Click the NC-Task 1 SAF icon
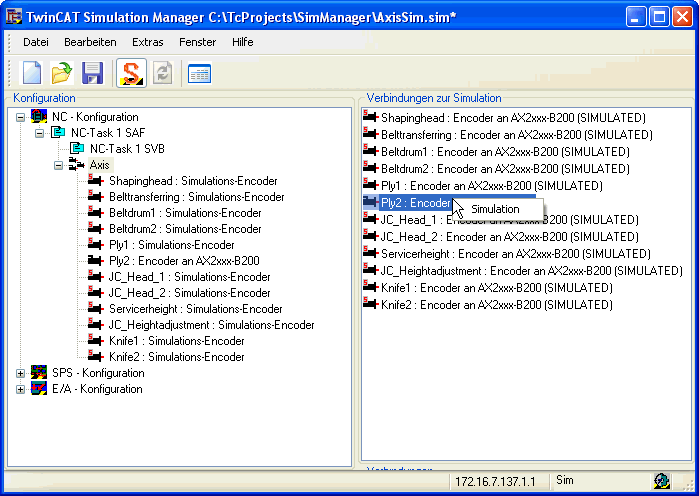The height and width of the screenshot is (496, 699). tap(58, 132)
